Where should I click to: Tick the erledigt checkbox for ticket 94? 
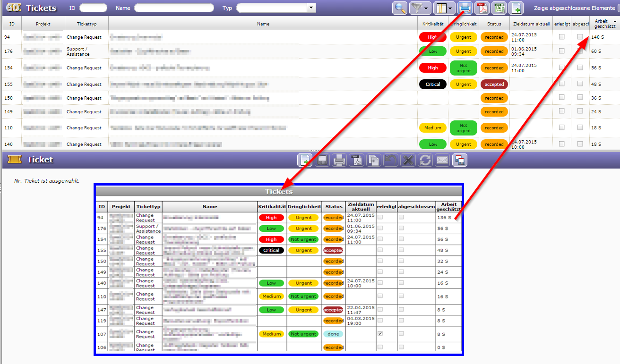tap(561, 37)
